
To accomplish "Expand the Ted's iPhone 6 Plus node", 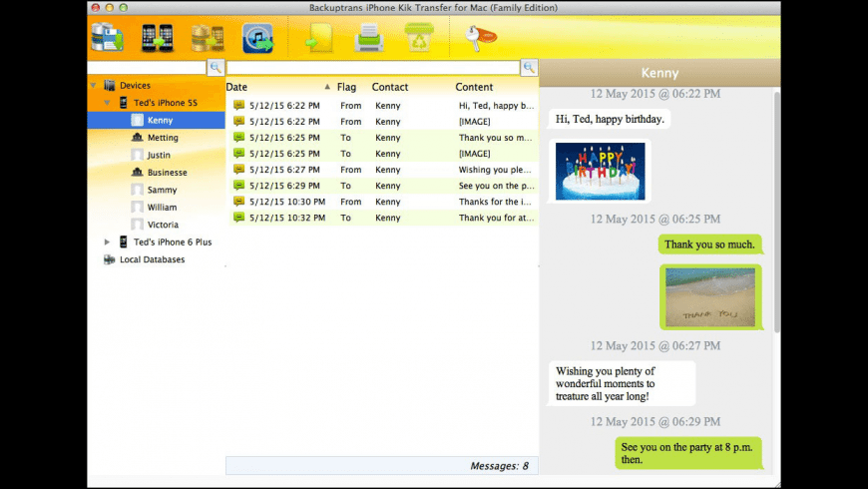I will [x=107, y=243].
